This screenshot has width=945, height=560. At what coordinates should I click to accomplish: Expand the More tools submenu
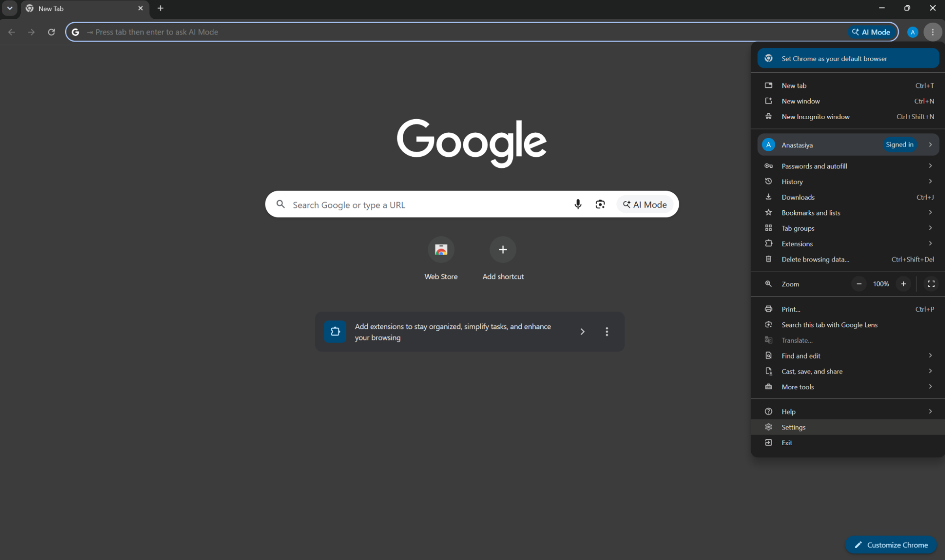point(848,387)
